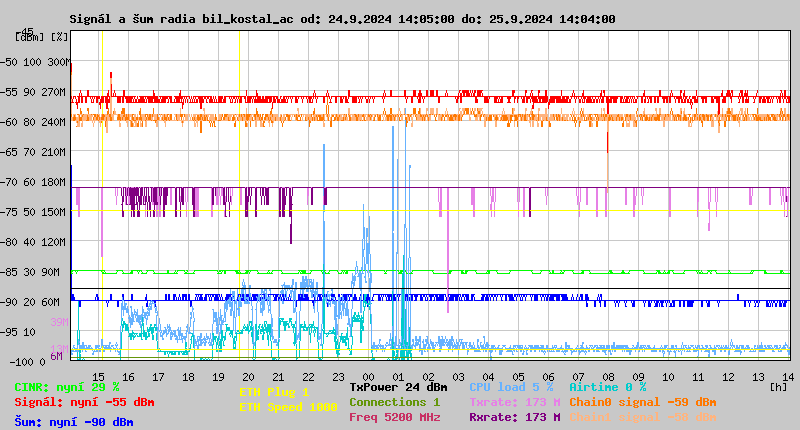Click the 08 hour mark on time axis

tap(608, 377)
